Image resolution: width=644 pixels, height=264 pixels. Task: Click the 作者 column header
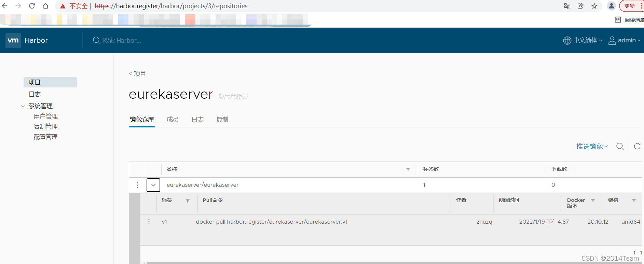pyautogui.click(x=461, y=200)
